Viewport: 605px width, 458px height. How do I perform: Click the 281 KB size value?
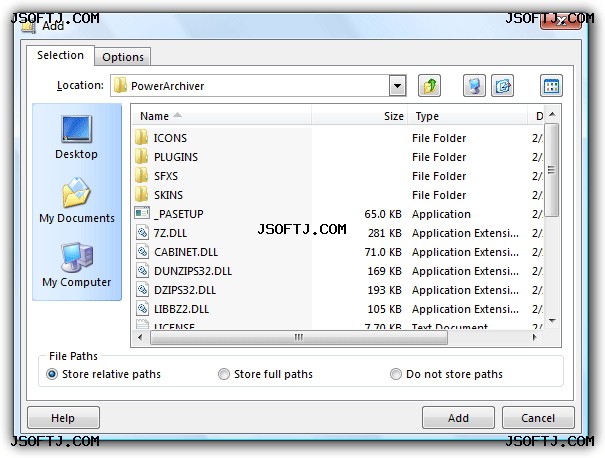pyautogui.click(x=385, y=233)
